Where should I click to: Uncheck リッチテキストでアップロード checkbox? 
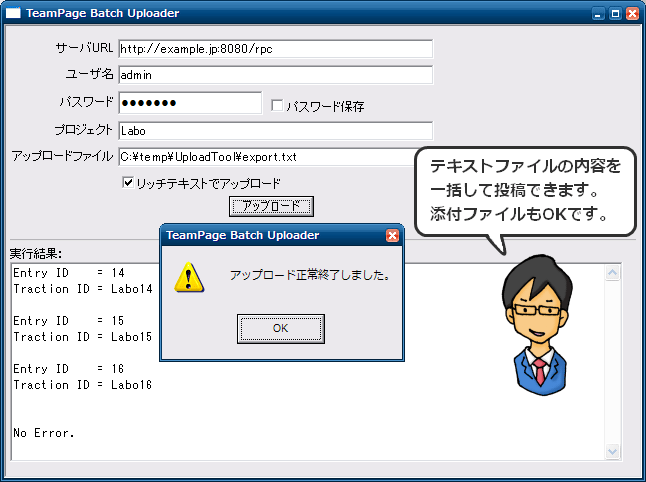coord(128,182)
